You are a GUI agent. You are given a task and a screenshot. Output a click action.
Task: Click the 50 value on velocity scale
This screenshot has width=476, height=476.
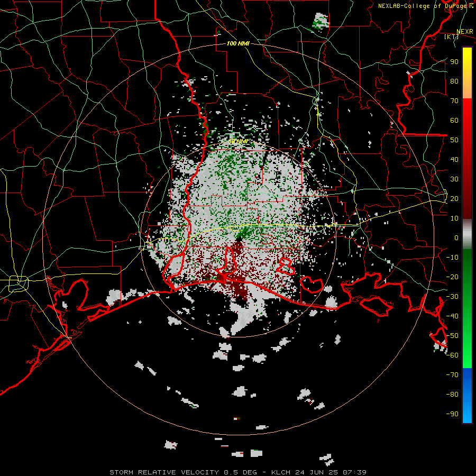click(454, 140)
